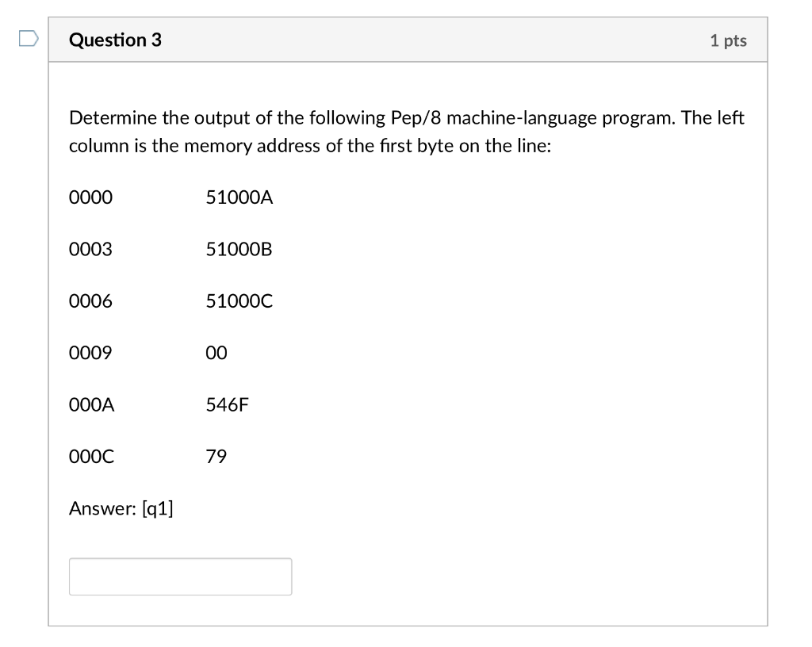Flag Question 3 using the bookmark icon
Viewport: 812px width, 647px height.
[x=27, y=39]
